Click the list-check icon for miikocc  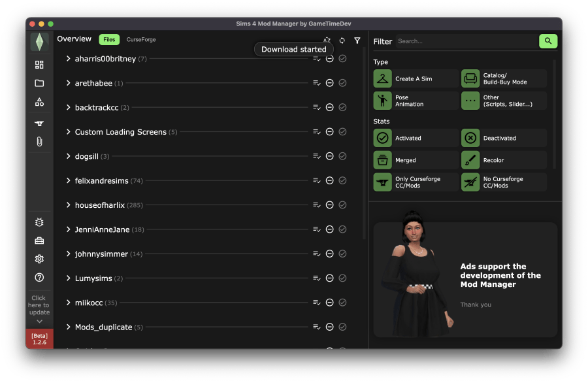click(x=317, y=303)
